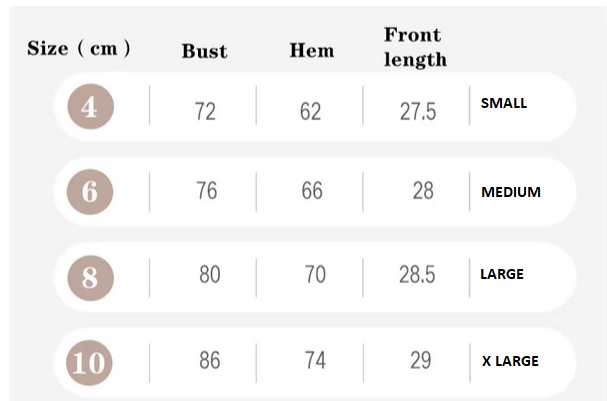This screenshot has width=607, height=401.
Task: Choose the LARGE size label
Action: click(502, 273)
